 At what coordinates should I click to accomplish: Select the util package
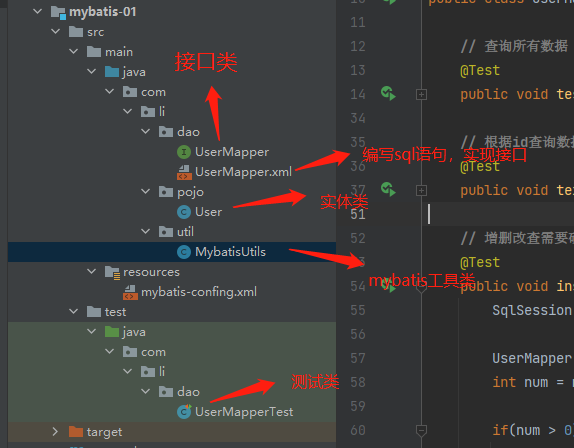tap(176, 232)
